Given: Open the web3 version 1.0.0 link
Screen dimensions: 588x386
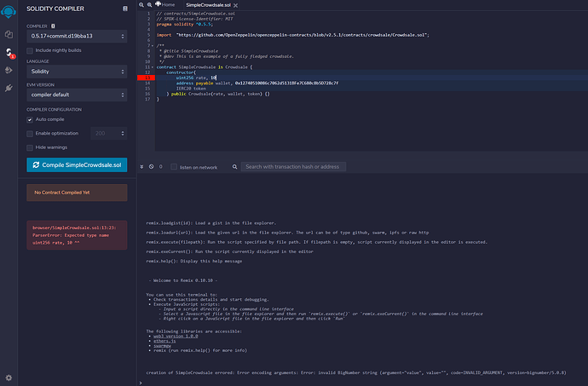Looking at the screenshot, I should [x=176, y=336].
